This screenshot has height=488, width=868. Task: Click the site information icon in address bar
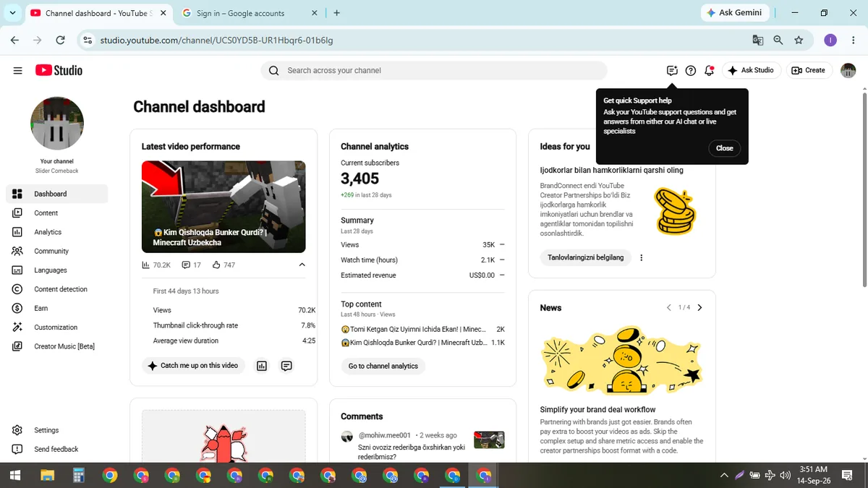pos(88,40)
